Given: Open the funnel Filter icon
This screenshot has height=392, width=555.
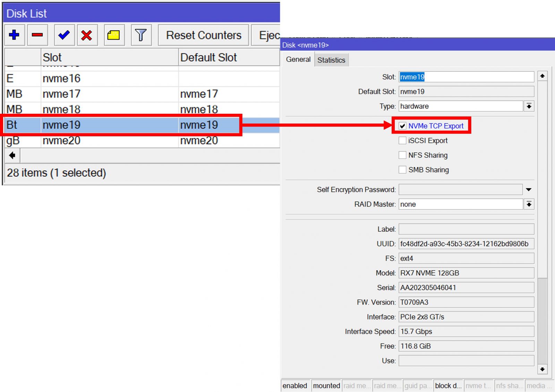Looking at the screenshot, I should click(141, 35).
